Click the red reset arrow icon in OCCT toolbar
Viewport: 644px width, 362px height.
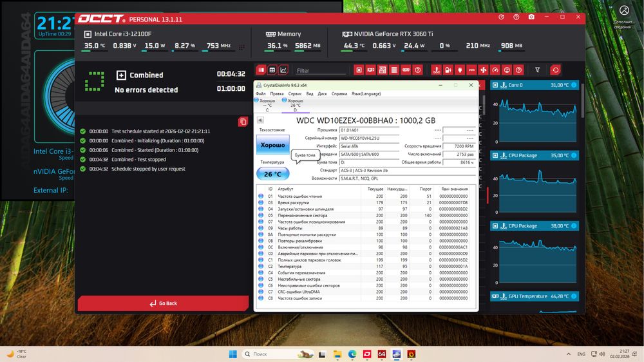[555, 70]
